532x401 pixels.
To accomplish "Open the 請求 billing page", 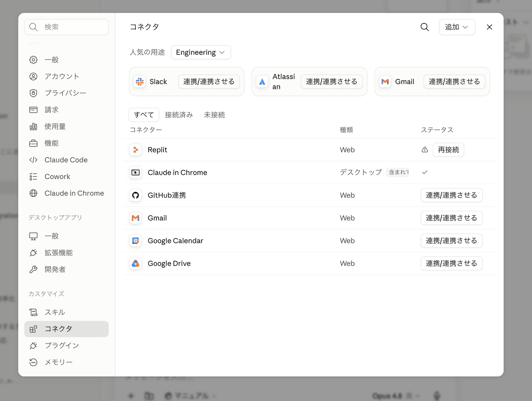I will click(x=66, y=110).
